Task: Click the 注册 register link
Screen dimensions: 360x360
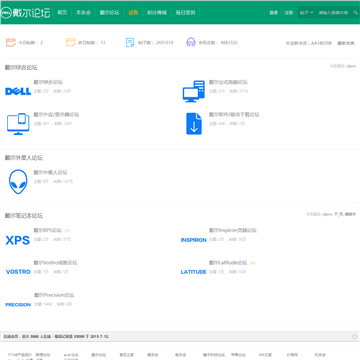Action: coord(288,13)
